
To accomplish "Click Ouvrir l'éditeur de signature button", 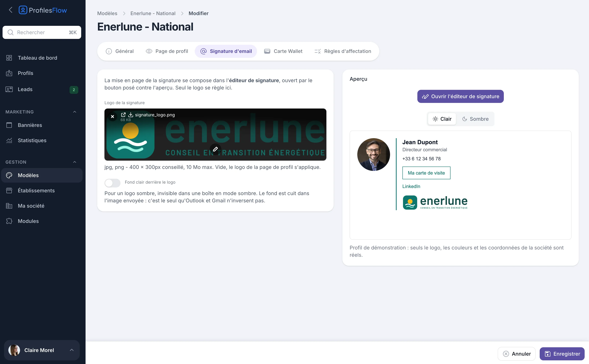I will coord(460,96).
